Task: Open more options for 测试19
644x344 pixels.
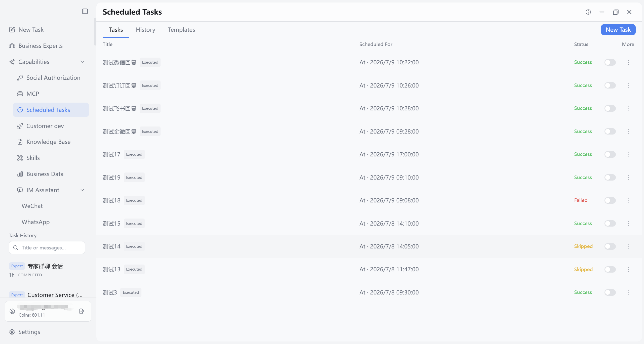Action: point(628,177)
